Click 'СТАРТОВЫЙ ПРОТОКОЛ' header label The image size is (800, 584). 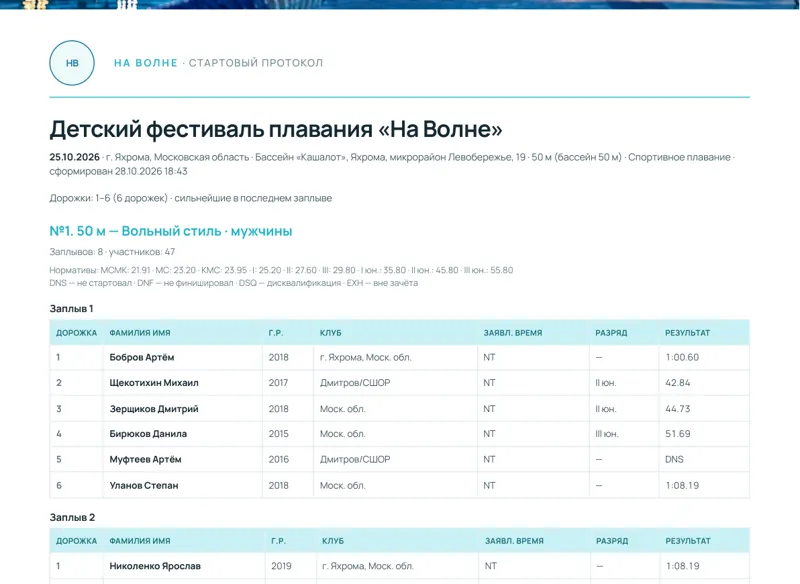click(256, 63)
